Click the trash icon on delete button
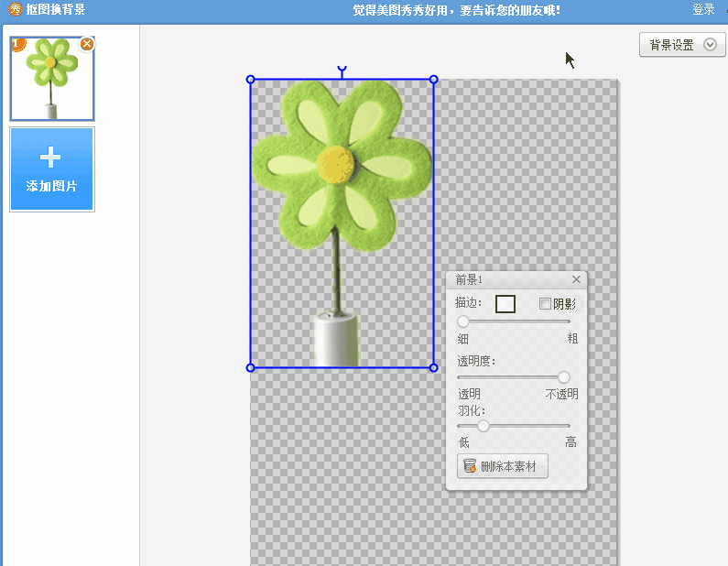Image resolution: width=728 pixels, height=566 pixels. click(x=470, y=465)
